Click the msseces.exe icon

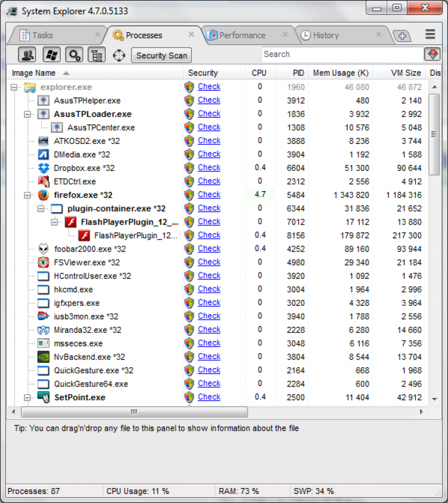point(43,343)
